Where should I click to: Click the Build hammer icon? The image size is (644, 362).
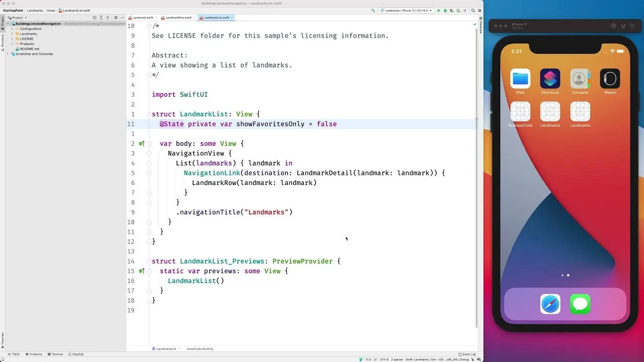tap(373, 11)
